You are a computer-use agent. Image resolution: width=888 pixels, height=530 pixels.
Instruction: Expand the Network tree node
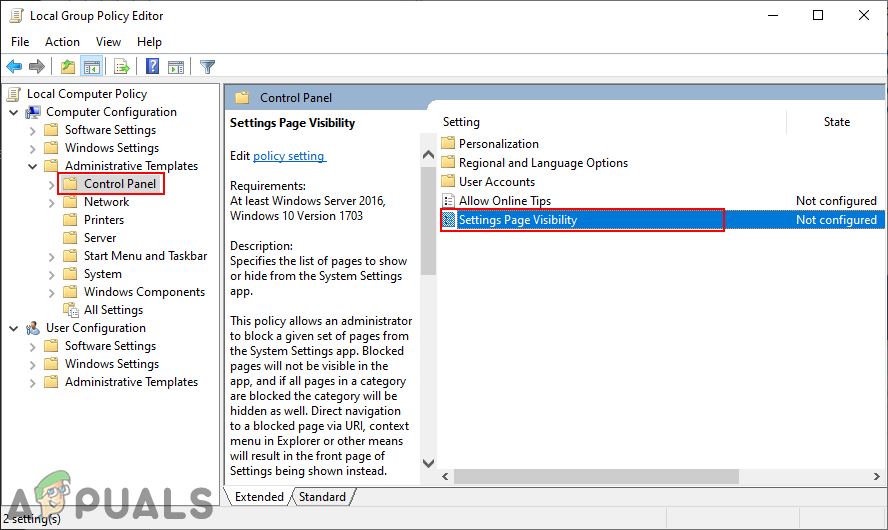pos(52,203)
